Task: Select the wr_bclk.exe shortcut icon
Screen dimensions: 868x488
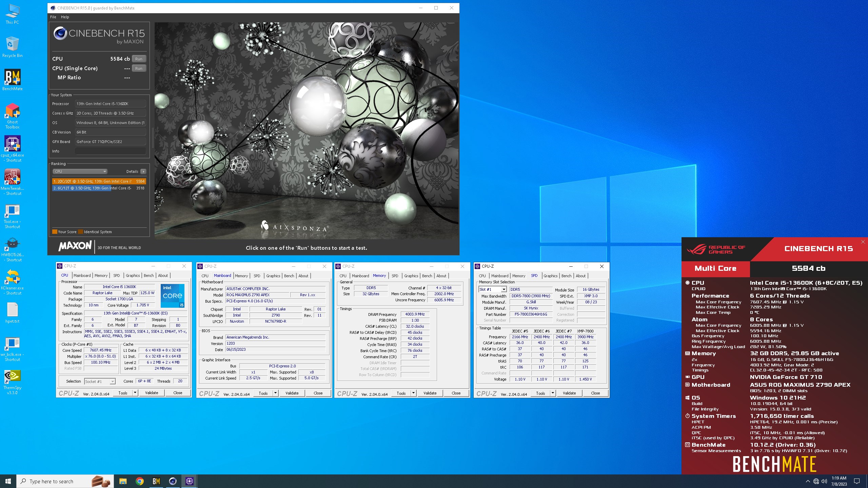Action: click(x=12, y=348)
